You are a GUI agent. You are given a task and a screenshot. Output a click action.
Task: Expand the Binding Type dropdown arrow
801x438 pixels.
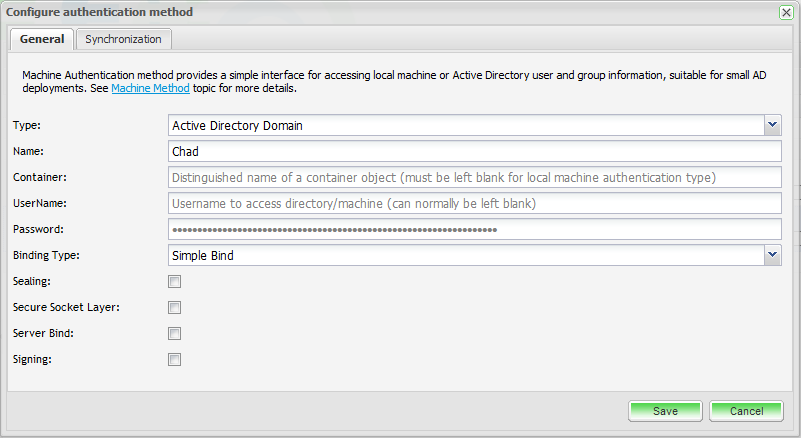tap(772, 255)
